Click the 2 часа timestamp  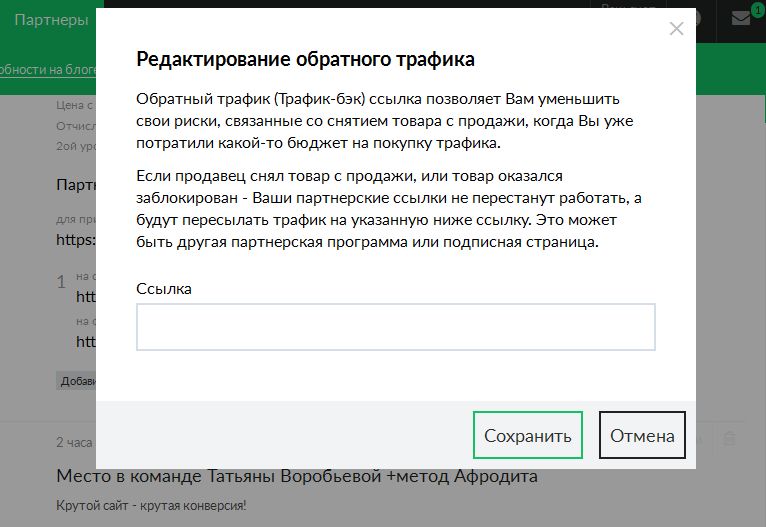pos(75,441)
